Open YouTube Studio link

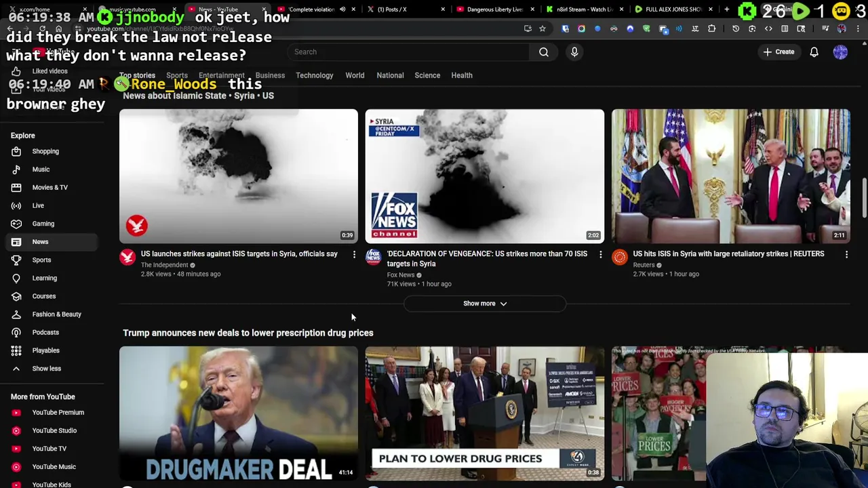point(54,430)
